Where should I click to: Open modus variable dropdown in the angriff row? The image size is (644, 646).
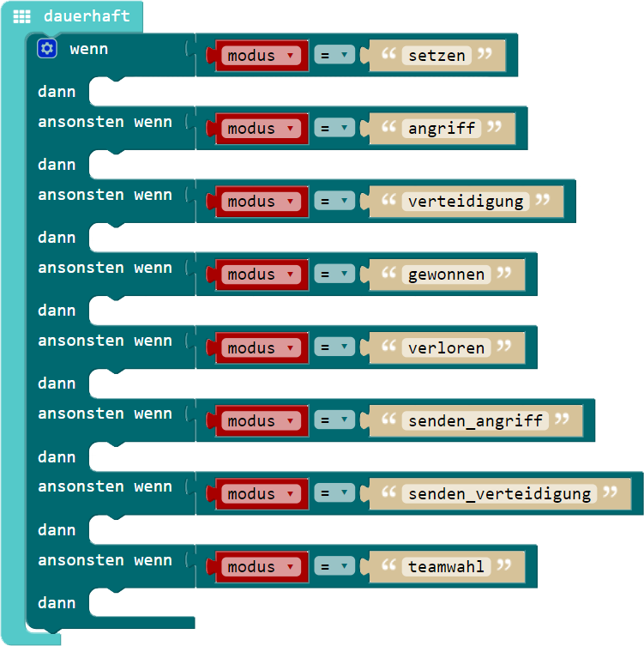click(260, 129)
